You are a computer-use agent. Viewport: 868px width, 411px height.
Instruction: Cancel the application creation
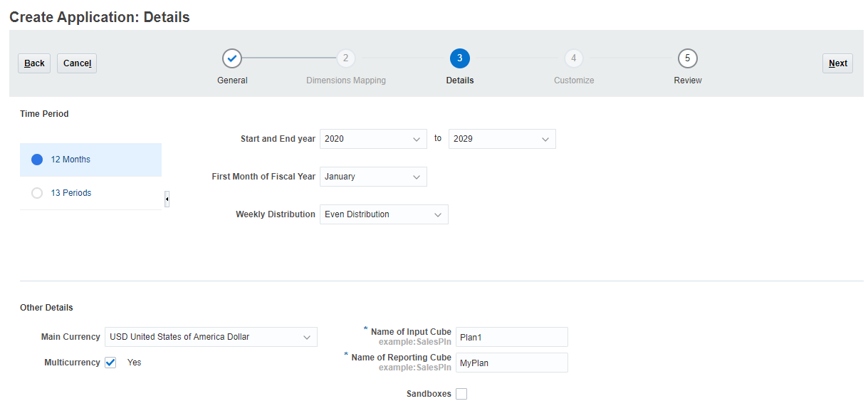[x=76, y=63]
